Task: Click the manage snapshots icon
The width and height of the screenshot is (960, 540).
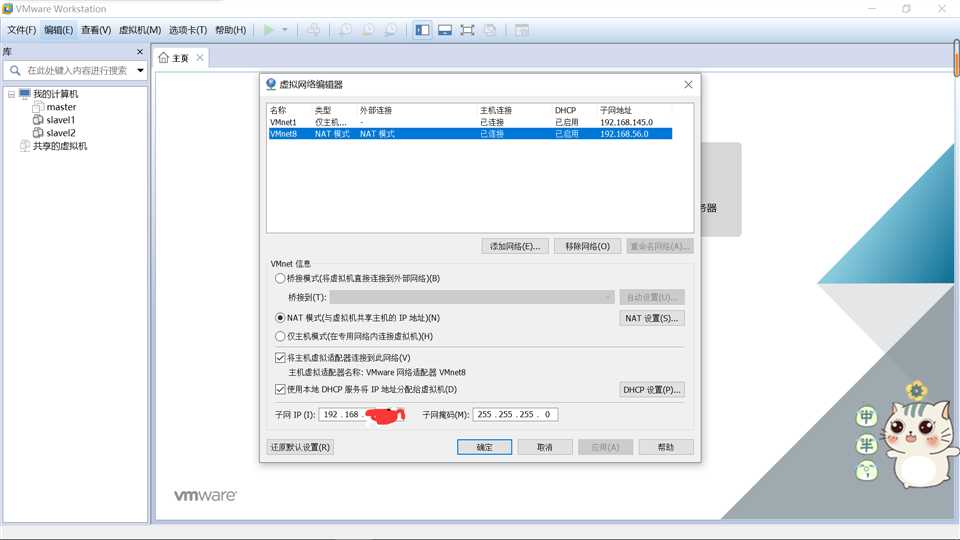Action: pos(391,30)
